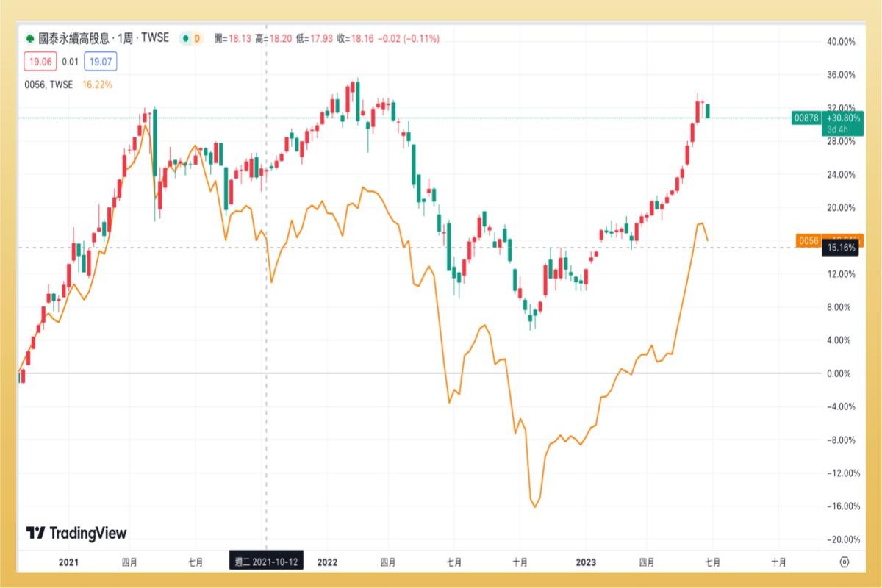
Task: Click the -8.00% price scale label
Action: [x=842, y=440]
